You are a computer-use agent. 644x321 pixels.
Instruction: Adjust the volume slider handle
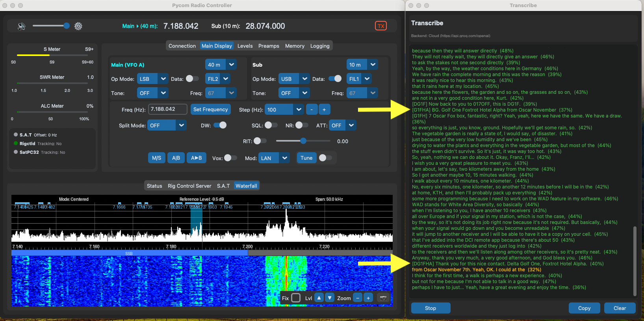click(67, 26)
